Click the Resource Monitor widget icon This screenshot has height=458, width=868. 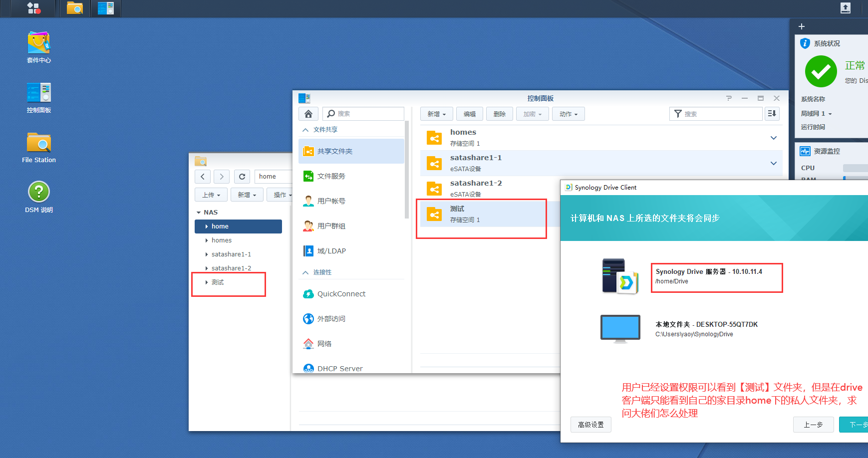(805, 151)
